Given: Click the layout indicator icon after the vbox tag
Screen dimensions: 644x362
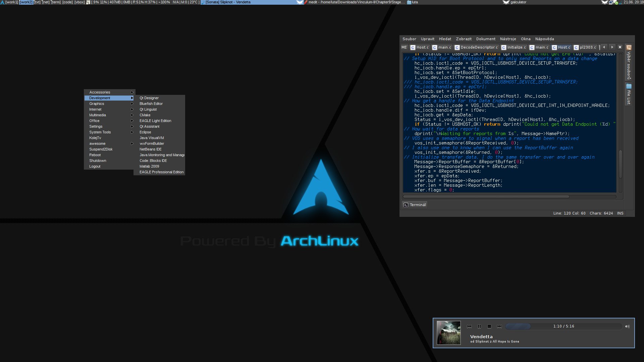Looking at the screenshot, I should click(x=88, y=2).
